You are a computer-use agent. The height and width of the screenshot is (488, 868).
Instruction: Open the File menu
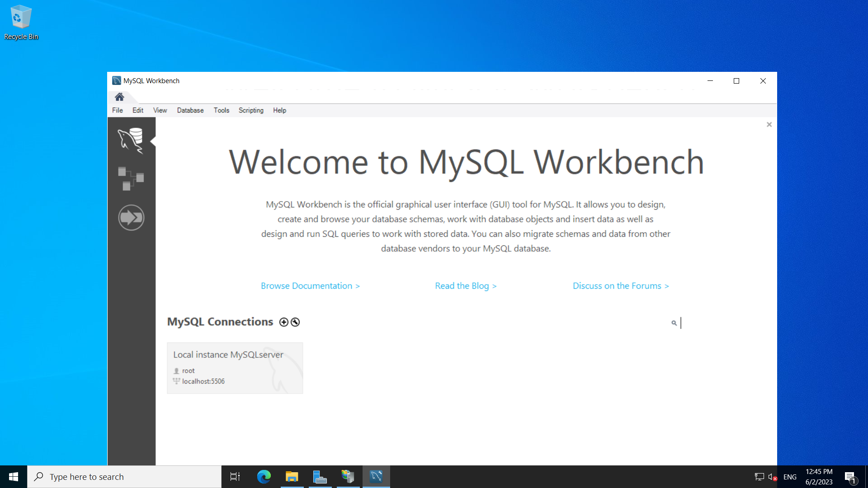click(x=117, y=110)
